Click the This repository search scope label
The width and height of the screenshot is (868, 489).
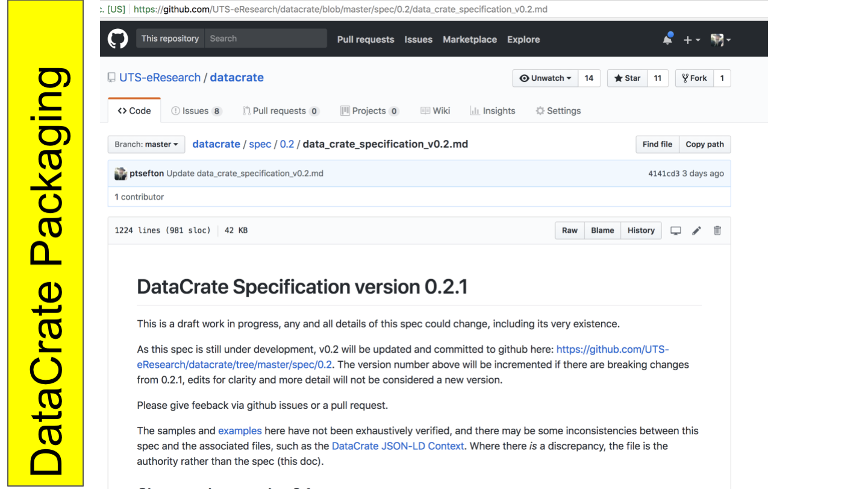click(x=170, y=39)
